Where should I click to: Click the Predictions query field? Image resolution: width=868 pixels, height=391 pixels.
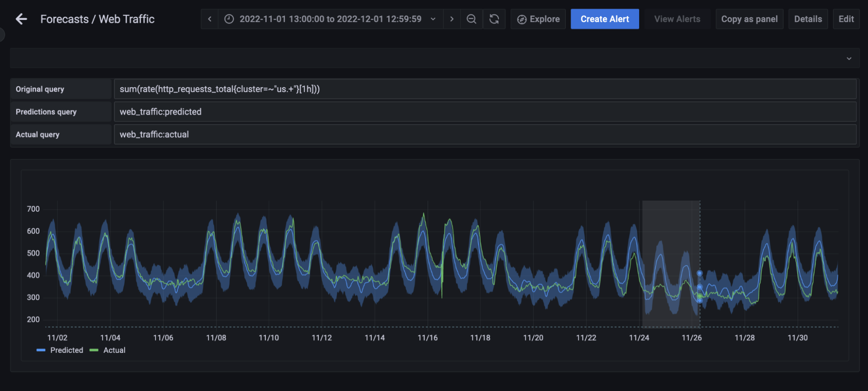click(x=485, y=112)
